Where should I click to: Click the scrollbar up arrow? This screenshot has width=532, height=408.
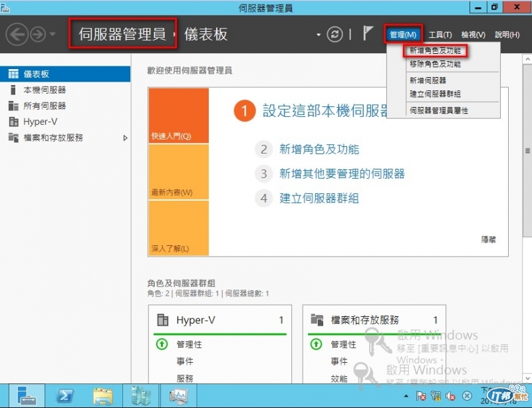527,59
